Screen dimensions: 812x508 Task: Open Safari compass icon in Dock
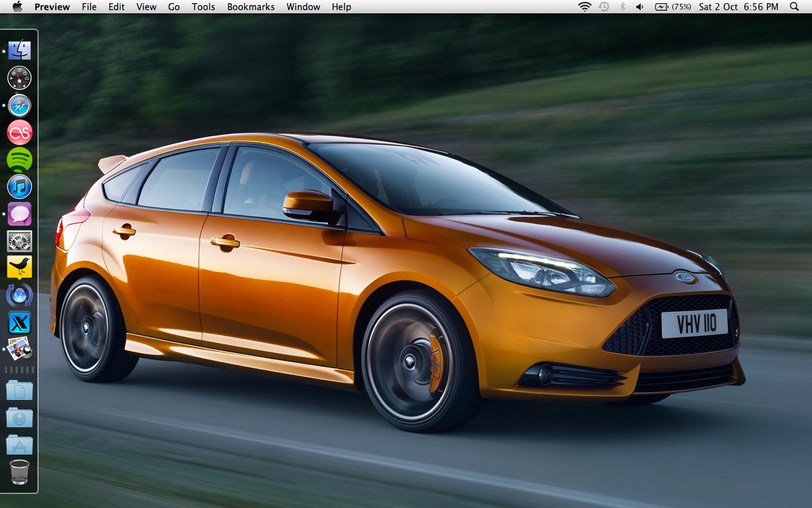[20, 105]
